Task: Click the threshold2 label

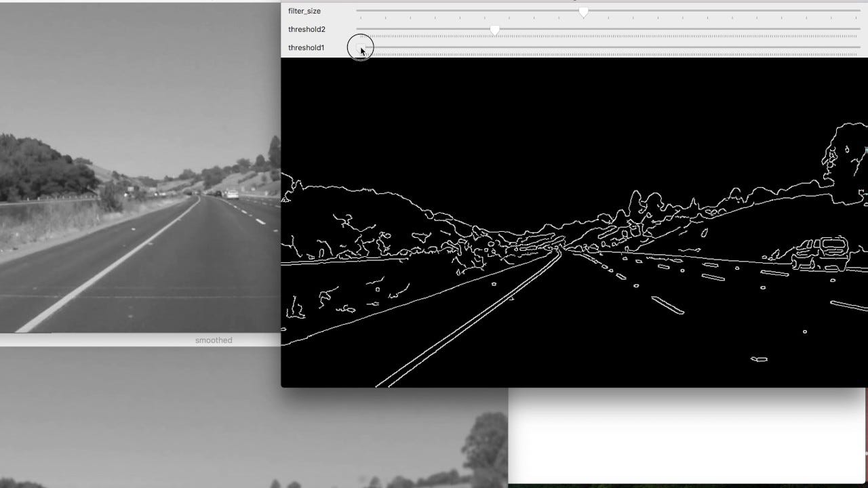Action: coord(307,30)
